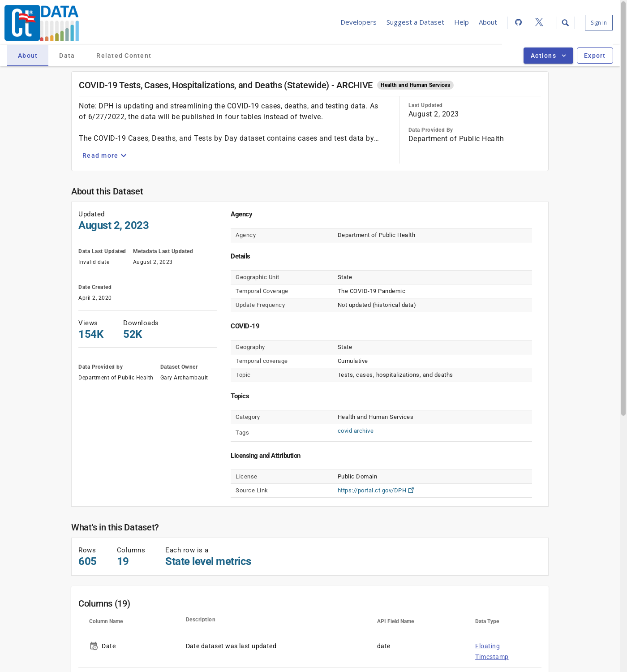
Task: Expand description with Read more
Action: [x=100, y=155]
